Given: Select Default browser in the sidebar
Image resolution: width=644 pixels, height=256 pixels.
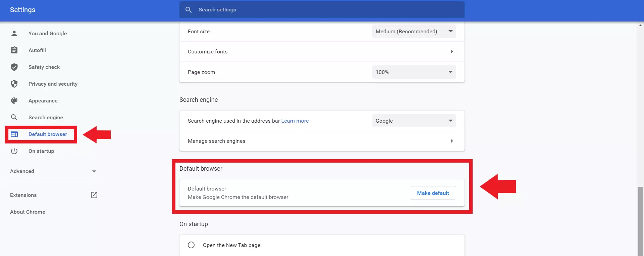Looking at the screenshot, I should tap(48, 134).
